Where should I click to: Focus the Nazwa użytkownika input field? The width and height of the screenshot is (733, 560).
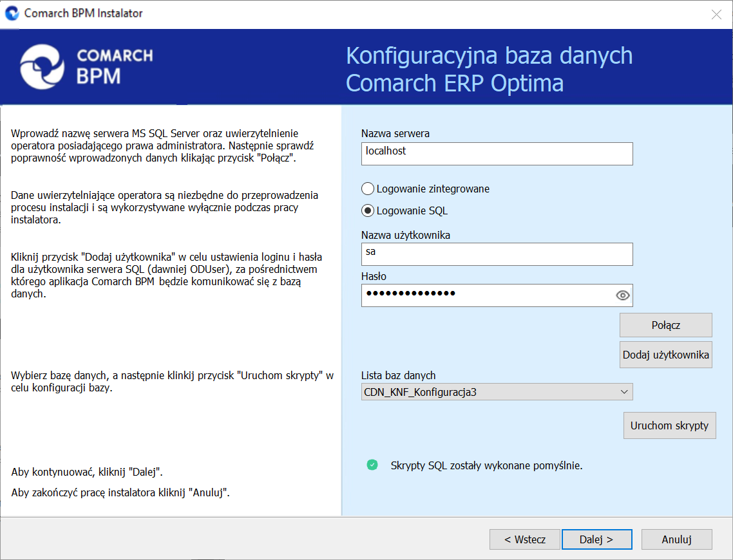[x=497, y=254]
